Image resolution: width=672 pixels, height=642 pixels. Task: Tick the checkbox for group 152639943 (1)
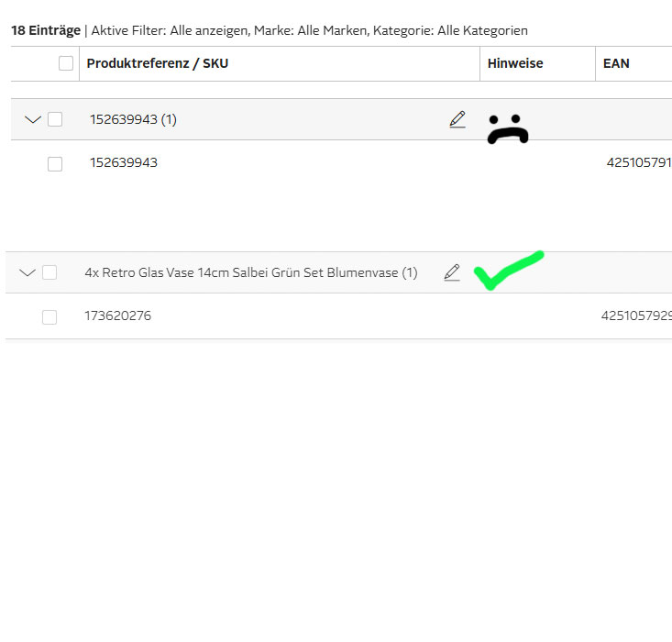[55, 119]
